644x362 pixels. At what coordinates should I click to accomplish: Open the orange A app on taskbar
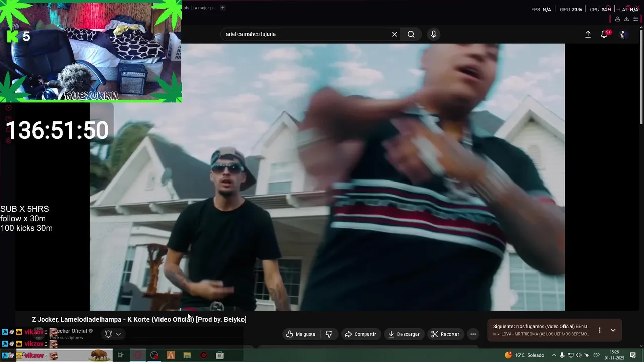171,355
